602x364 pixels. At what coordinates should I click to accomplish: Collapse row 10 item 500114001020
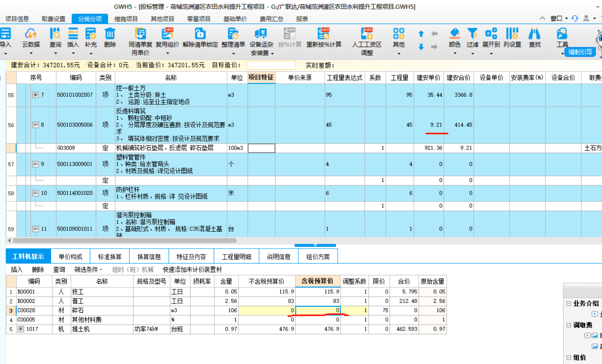pyautogui.click(x=35, y=193)
